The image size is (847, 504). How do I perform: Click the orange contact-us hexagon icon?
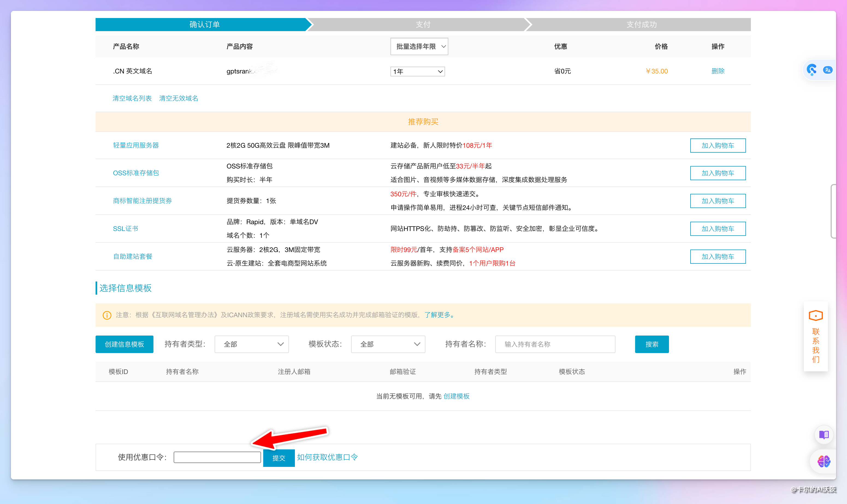815,316
